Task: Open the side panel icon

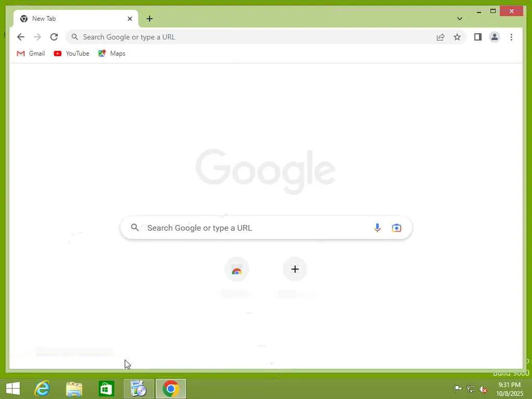Action: coord(478,37)
